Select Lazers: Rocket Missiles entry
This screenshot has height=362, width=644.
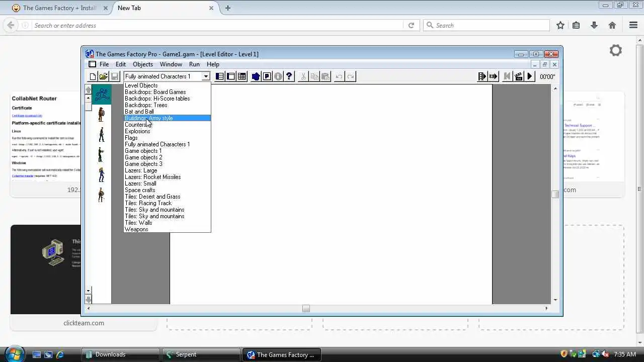point(167,177)
